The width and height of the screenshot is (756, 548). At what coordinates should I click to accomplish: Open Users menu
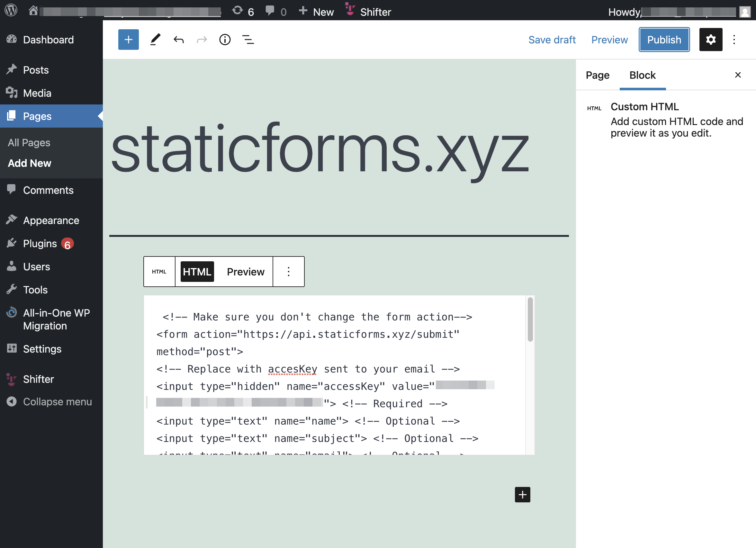(x=51, y=267)
